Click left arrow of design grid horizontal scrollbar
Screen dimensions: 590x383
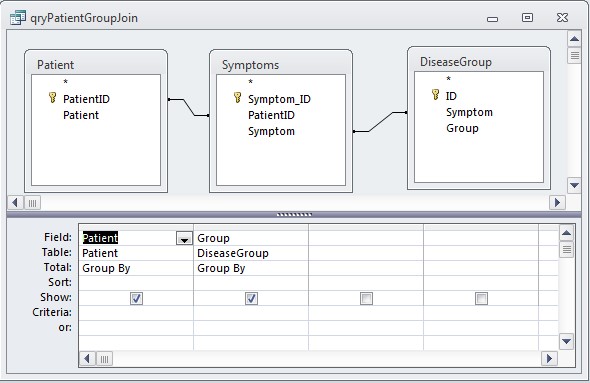coord(87,358)
